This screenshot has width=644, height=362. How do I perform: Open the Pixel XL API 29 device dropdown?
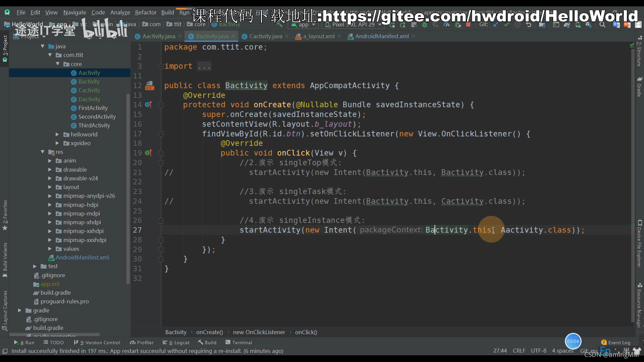[353, 25]
